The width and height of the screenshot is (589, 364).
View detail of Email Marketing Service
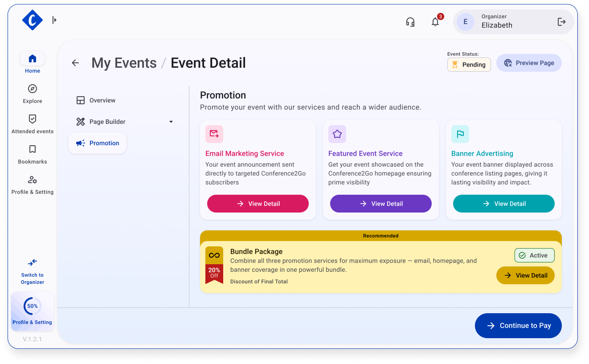click(x=258, y=204)
